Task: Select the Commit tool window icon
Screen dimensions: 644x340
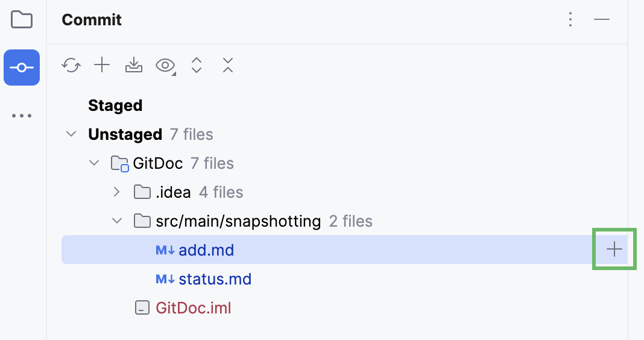Action: (22, 68)
